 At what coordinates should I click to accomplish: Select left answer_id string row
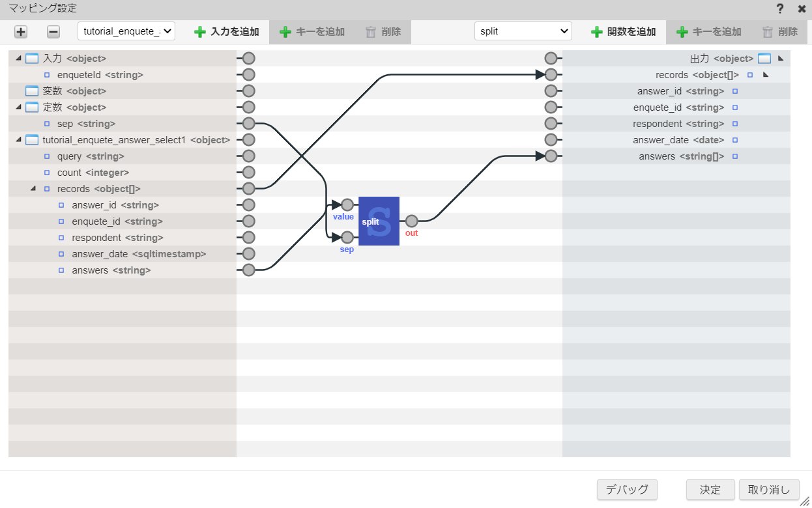coord(123,205)
